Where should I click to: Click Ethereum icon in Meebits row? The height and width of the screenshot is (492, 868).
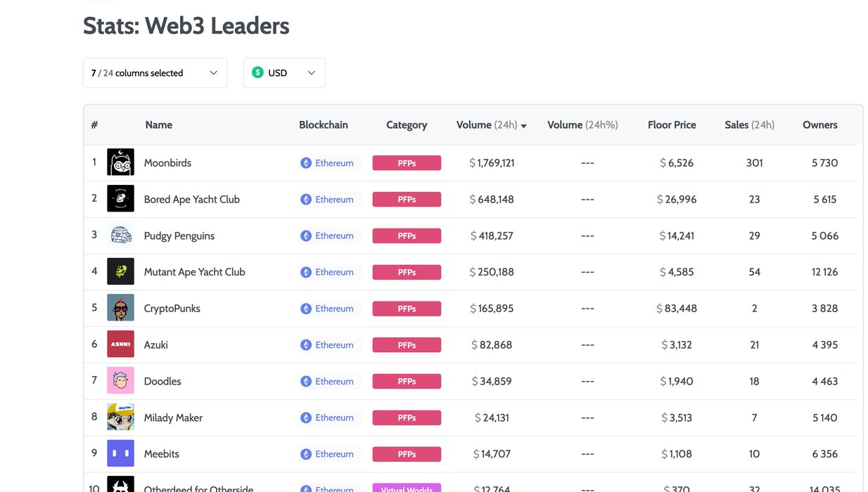[306, 454]
